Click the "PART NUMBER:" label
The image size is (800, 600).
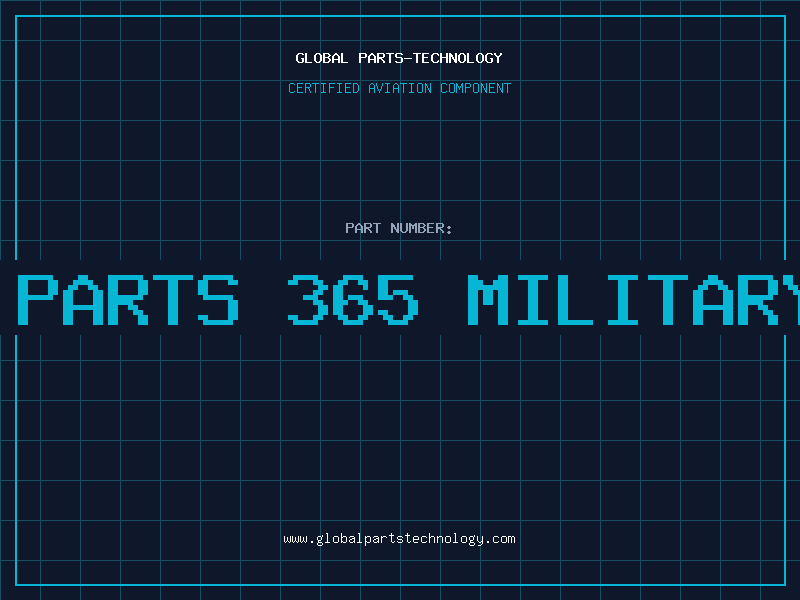coord(399,228)
